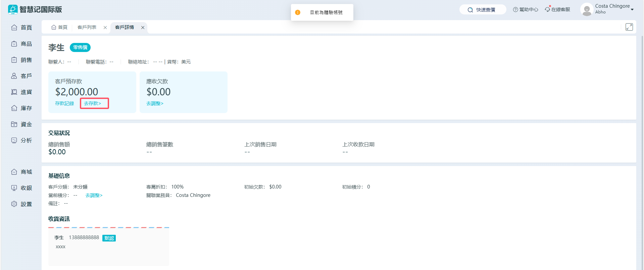Image resolution: width=644 pixels, height=270 pixels.
Task: Expand the Costa Chingore account dropdown
Action: point(632,9)
